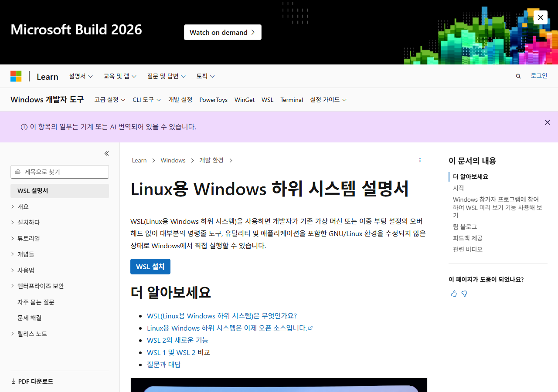
Task: Open the WSL menu item
Action: tap(268, 100)
